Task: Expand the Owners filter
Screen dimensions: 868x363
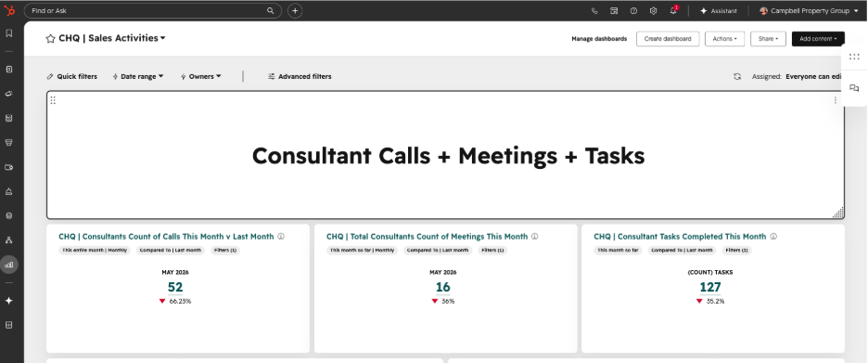Action: (x=201, y=76)
